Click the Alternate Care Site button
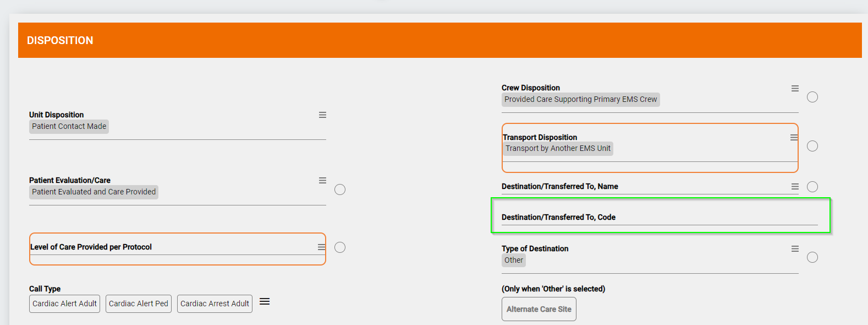This screenshot has width=868, height=325. click(539, 309)
